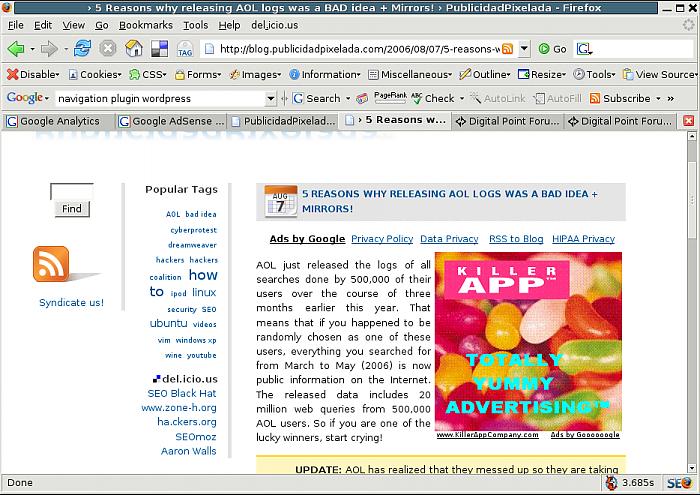The image size is (700, 495).
Task: Switch to the PublicidadPixelad... tab
Action: [283, 121]
